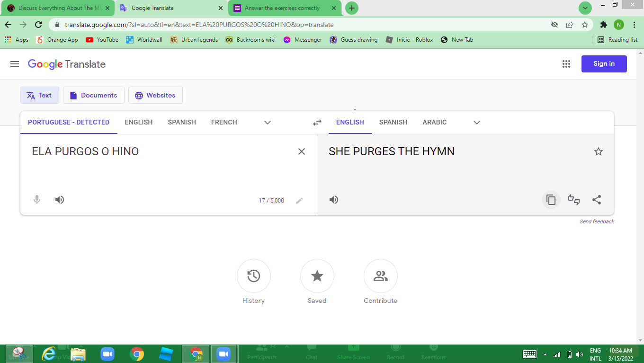Share the translation
The image size is (644, 363).
[x=597, y=200]
